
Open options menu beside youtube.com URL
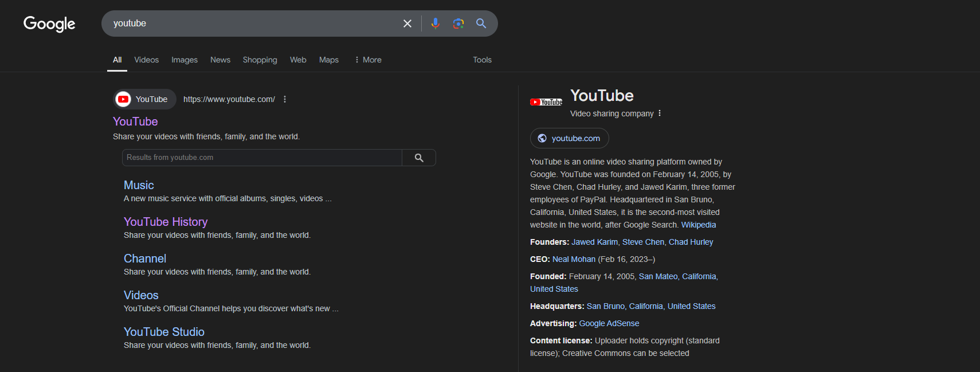[285, 99]
